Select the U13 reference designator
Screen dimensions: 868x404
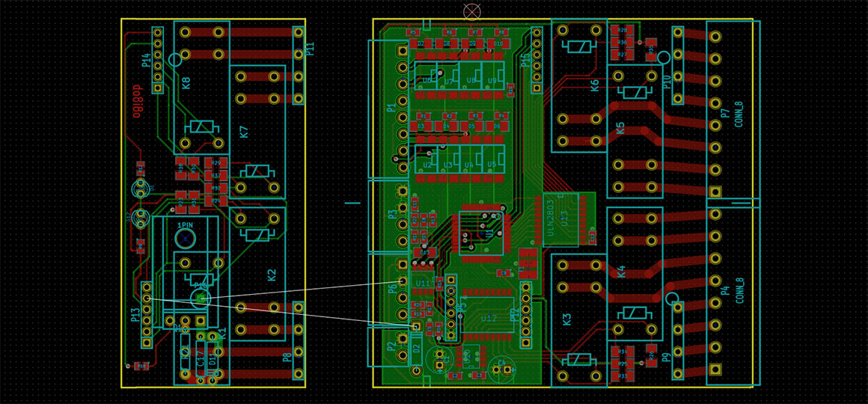(x=565, y=219)
